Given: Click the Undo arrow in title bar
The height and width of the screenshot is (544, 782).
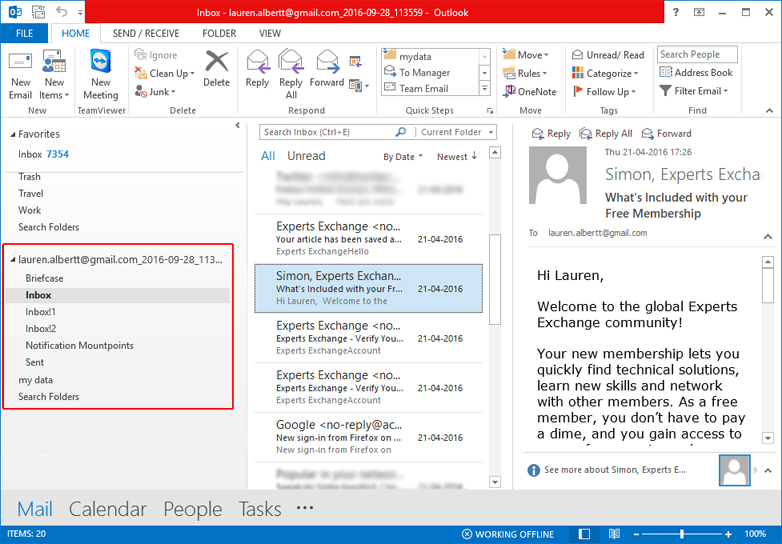Looking at the screenshot, I should coord(61,11).
